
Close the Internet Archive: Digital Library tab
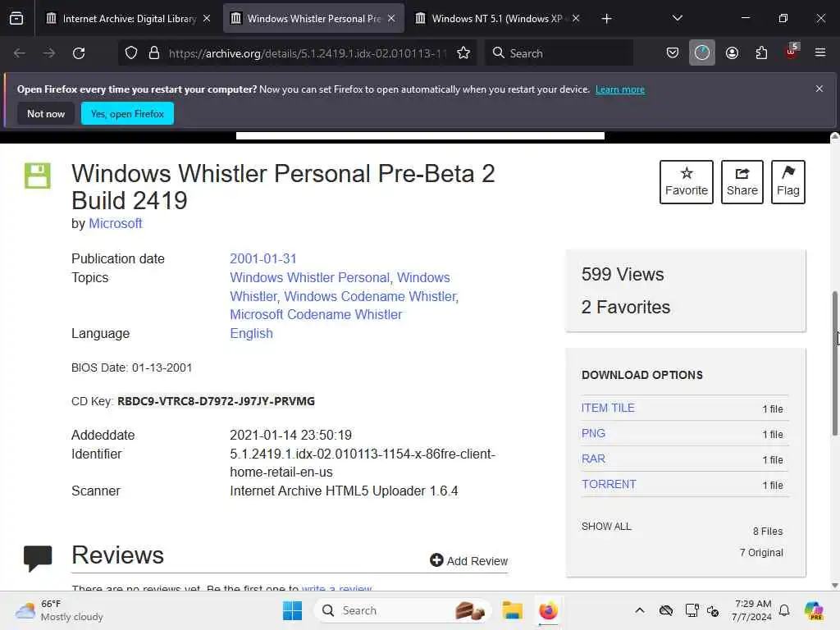(x=207, y=18)
